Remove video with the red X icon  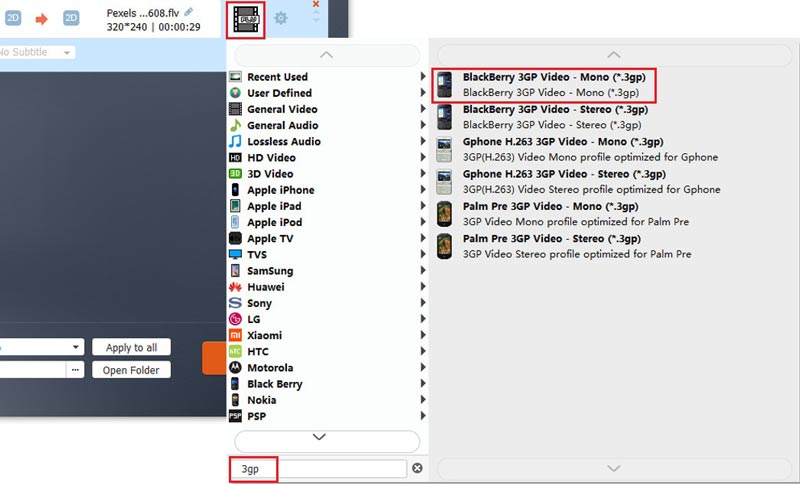click(x=316, y=4)
